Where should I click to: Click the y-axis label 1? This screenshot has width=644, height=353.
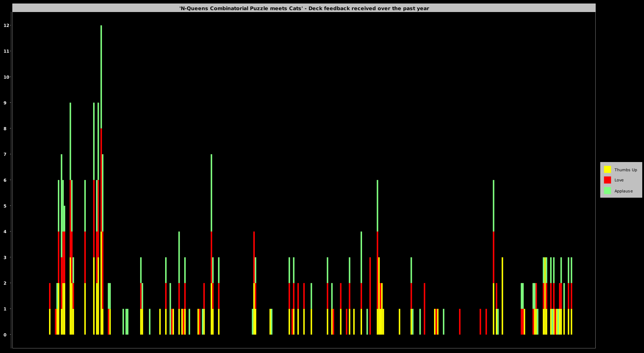click(5, 309)
